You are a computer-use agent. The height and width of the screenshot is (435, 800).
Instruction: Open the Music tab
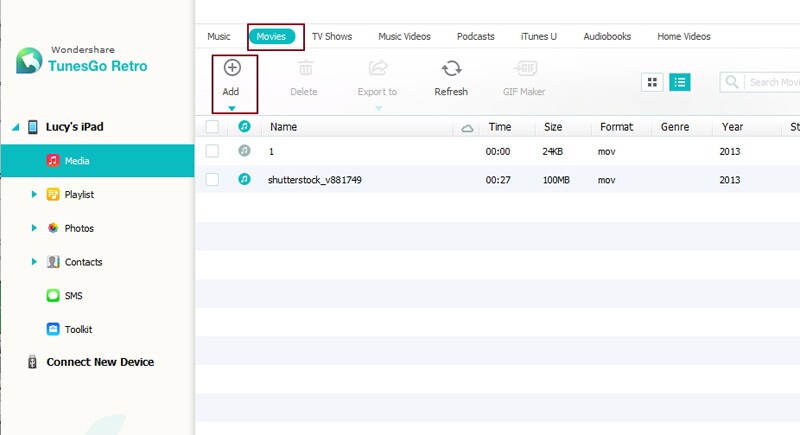pyautogui.click(x=219, y=37)
